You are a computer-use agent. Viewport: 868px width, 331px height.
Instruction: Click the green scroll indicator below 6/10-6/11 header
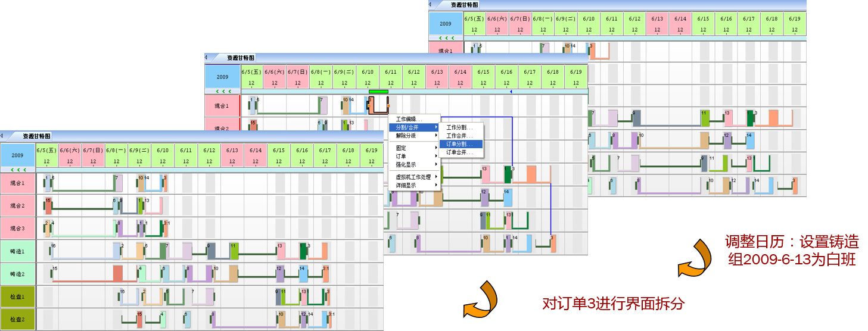378,92
